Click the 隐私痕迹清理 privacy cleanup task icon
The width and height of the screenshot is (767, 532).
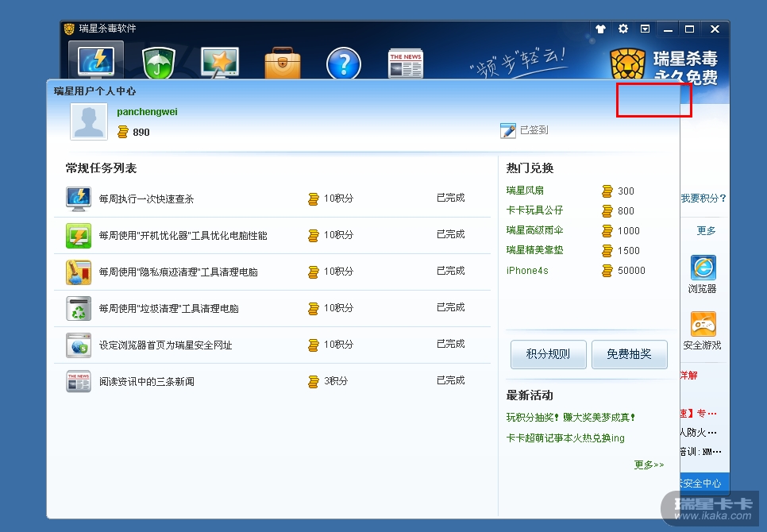click(x=79, y=272)
